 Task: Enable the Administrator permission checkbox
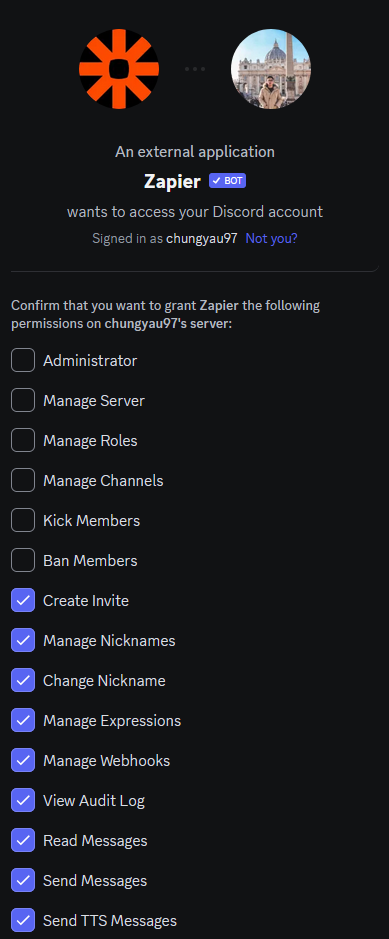coord(23,361)
